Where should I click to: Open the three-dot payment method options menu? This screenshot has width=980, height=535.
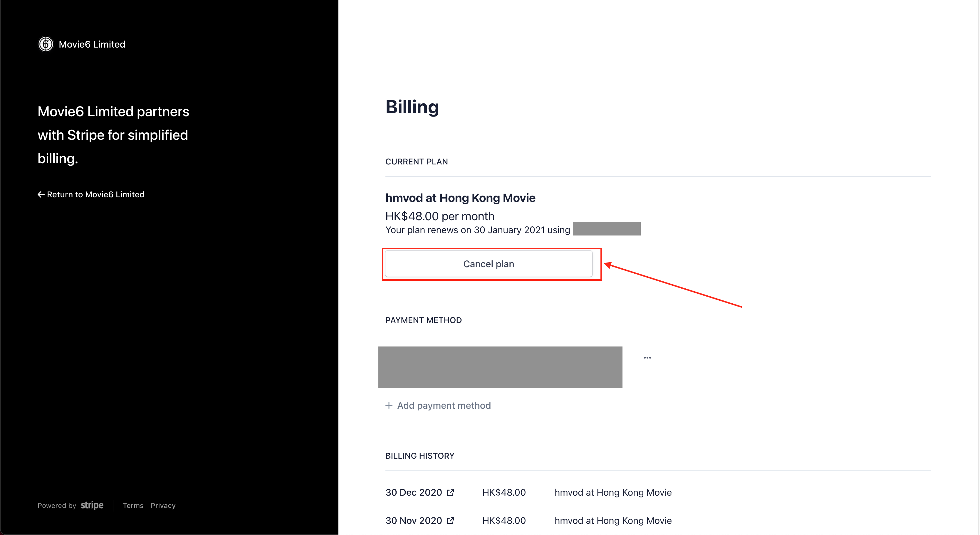(647, 358)
